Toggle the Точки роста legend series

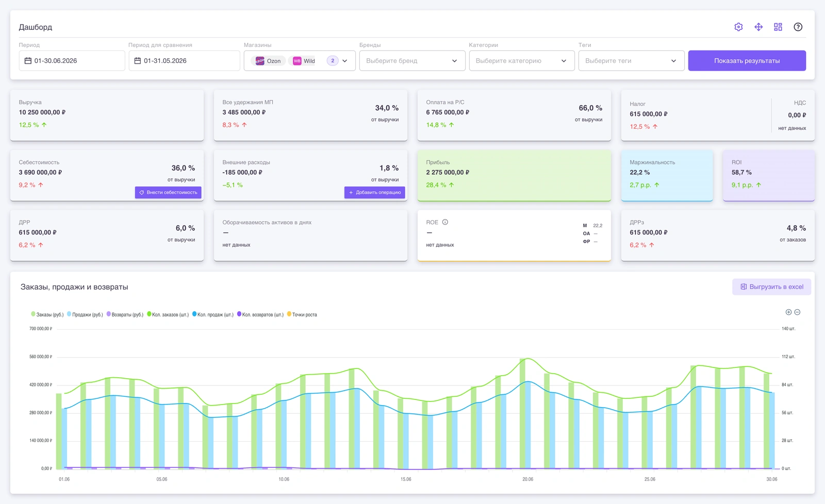(302, 314)
